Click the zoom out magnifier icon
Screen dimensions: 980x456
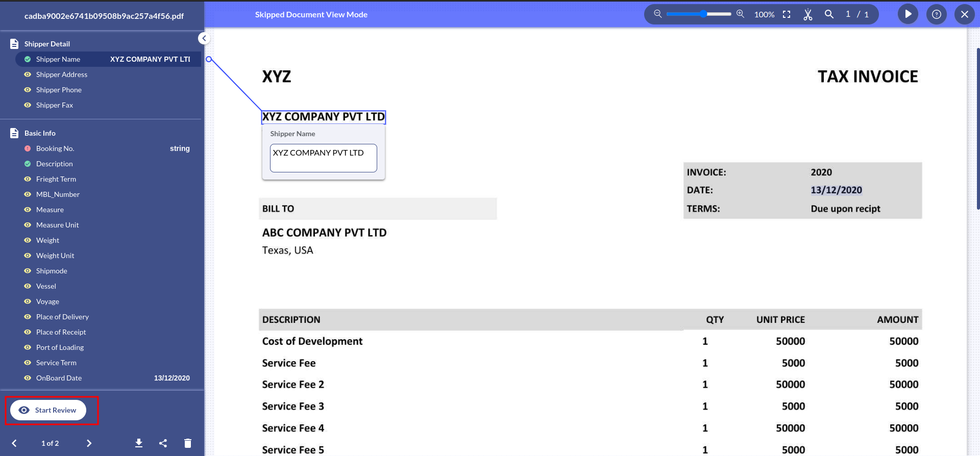[658, 14]
